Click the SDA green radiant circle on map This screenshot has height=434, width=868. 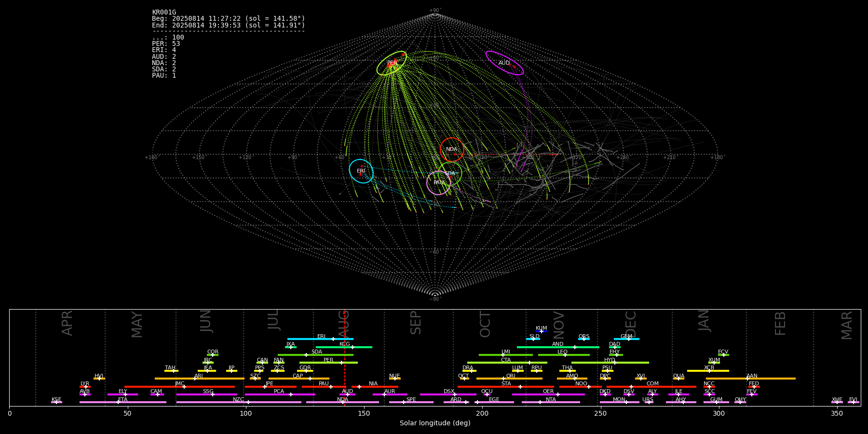point(450,173)
